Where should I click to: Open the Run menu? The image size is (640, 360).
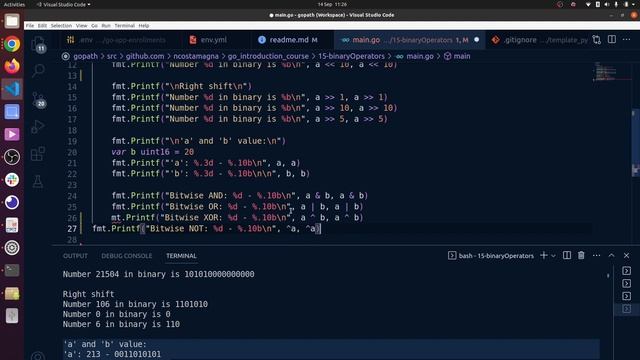click(x=106, y=25)
